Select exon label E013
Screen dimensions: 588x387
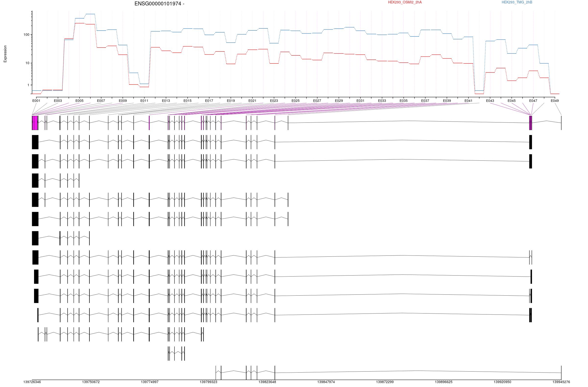[166, 101]
